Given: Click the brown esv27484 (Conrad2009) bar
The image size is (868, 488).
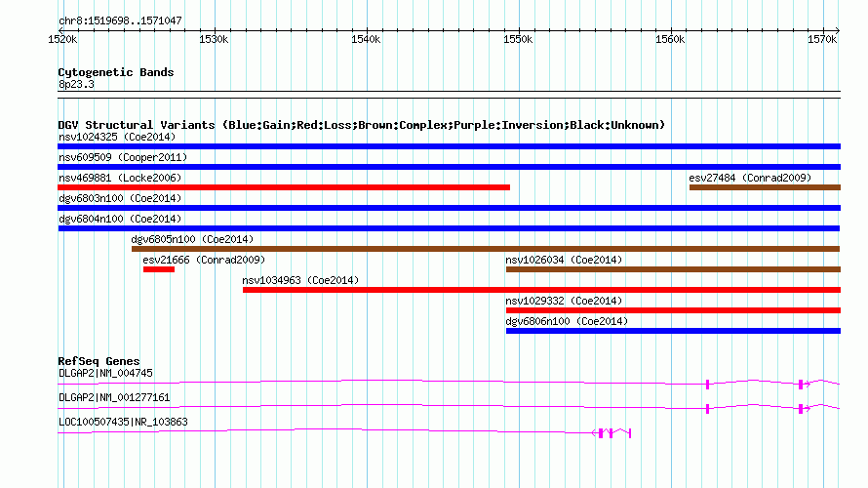Looking at the screenshot, I should (765, 187).
